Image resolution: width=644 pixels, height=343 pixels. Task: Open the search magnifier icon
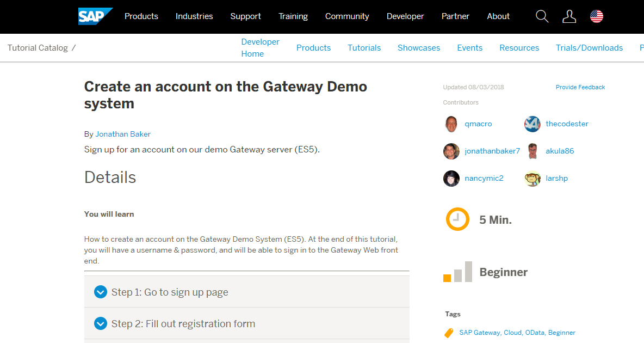[542, 16]
